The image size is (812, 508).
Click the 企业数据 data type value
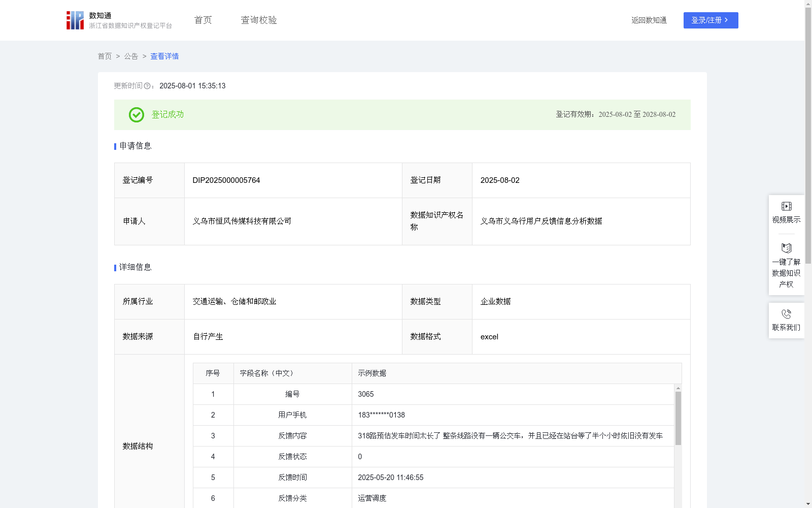click(x=495, y=301)
